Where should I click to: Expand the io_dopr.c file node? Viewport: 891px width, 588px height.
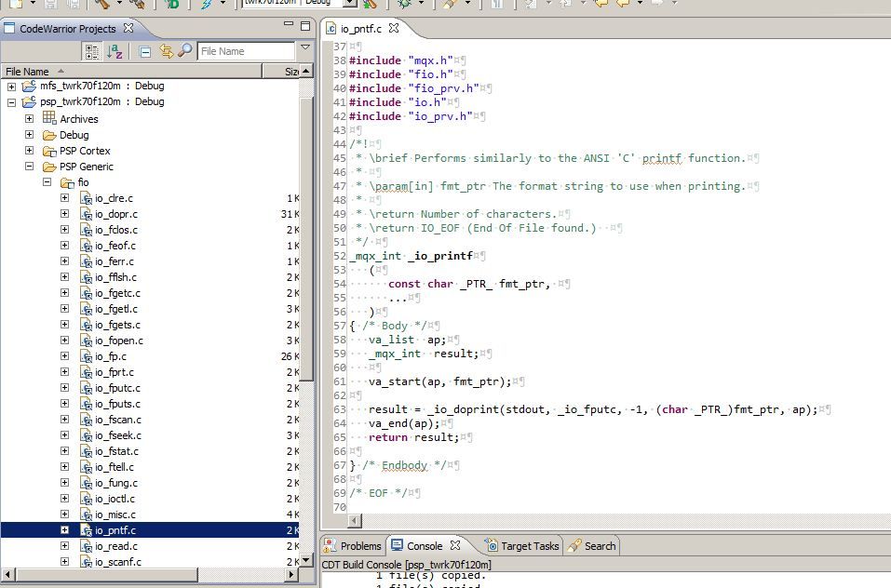coord(65,214)
